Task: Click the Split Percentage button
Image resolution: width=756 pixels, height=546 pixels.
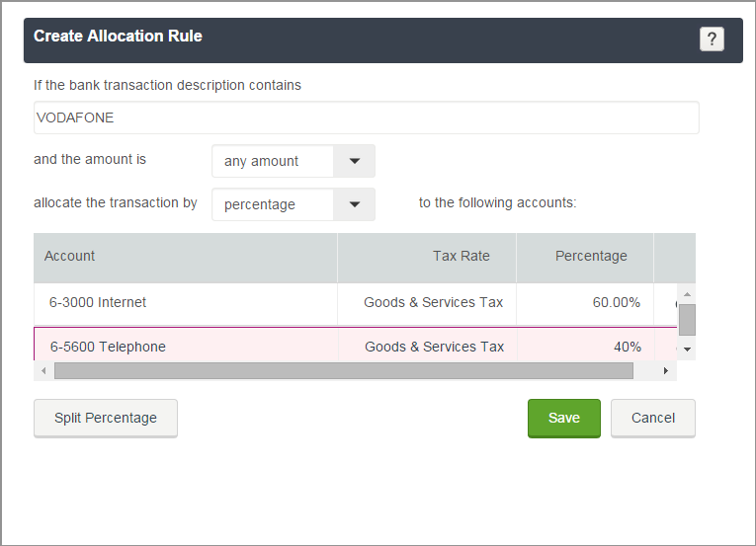Action: pos(106,418)
